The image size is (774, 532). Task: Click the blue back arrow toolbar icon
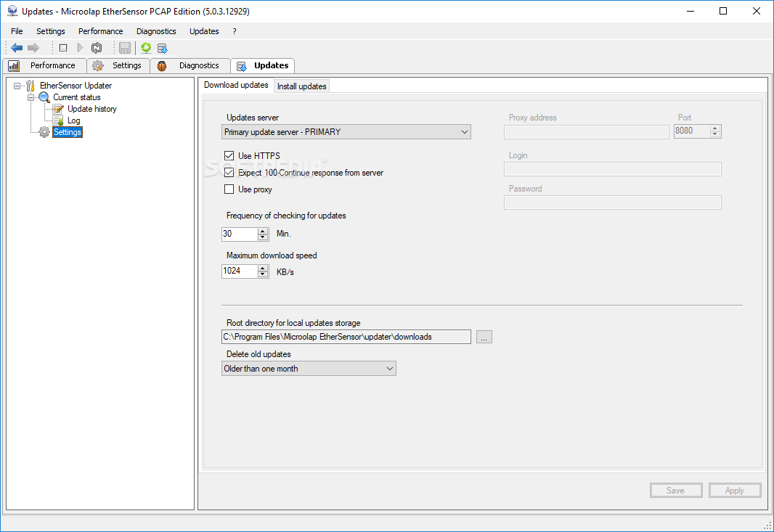[17, 48]
